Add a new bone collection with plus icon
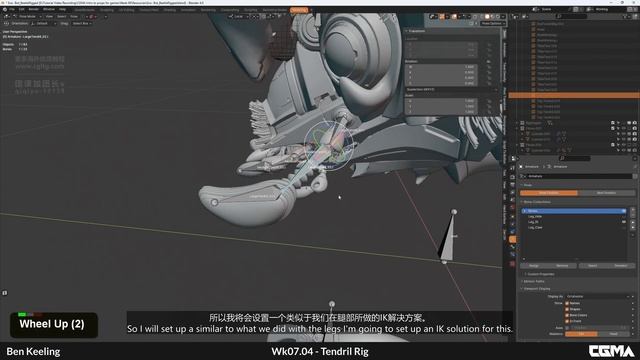This screenshot has width=640, height=360. point(633,210)
